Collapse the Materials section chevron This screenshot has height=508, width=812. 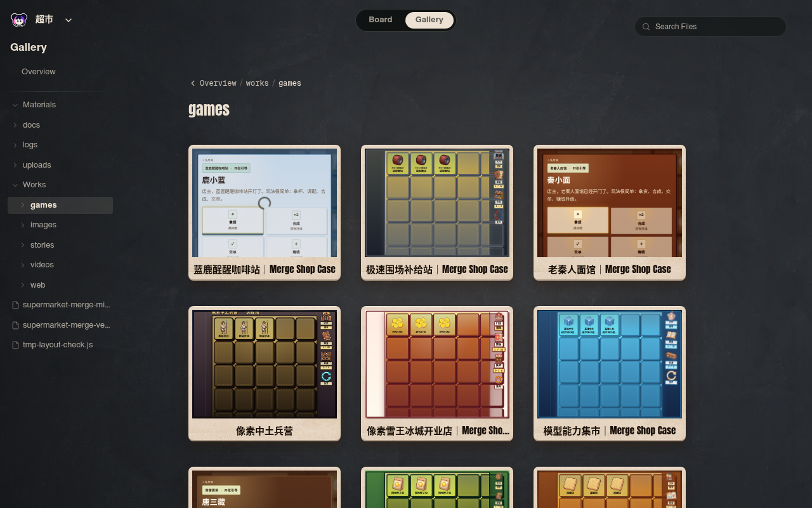pos(15,105)
